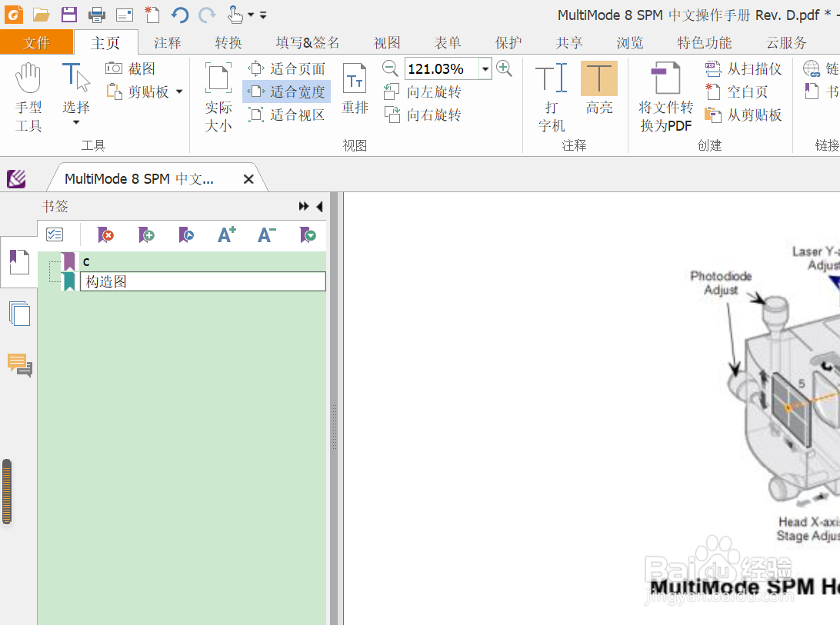Choose 适合视区 fit visible view
This screenshot has width=840, height=625.
tap(287, 115)
